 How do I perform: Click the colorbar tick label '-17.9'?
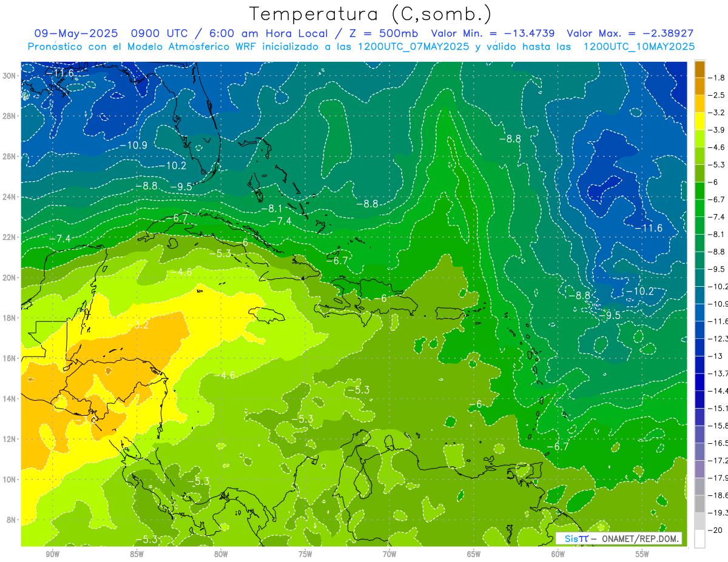718,478
